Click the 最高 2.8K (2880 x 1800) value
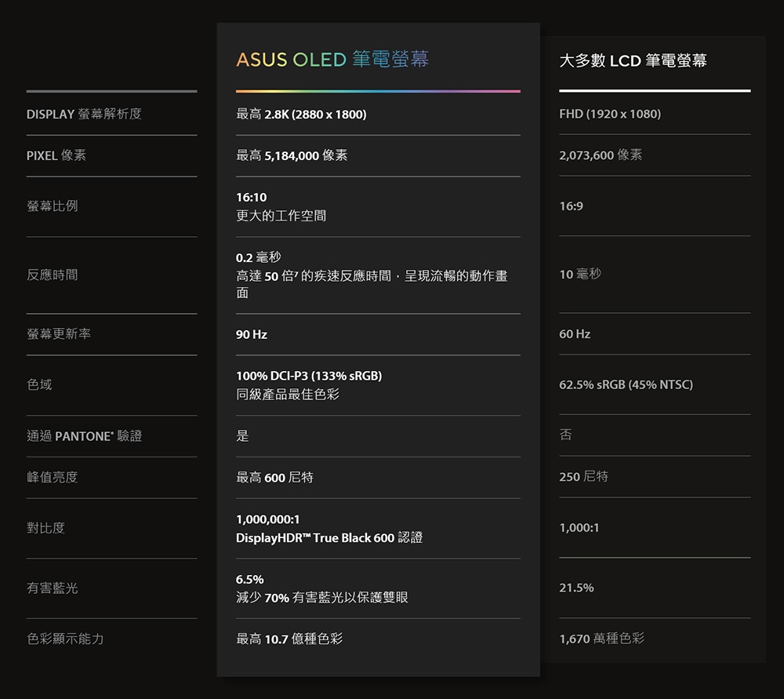 coord(301,115)
